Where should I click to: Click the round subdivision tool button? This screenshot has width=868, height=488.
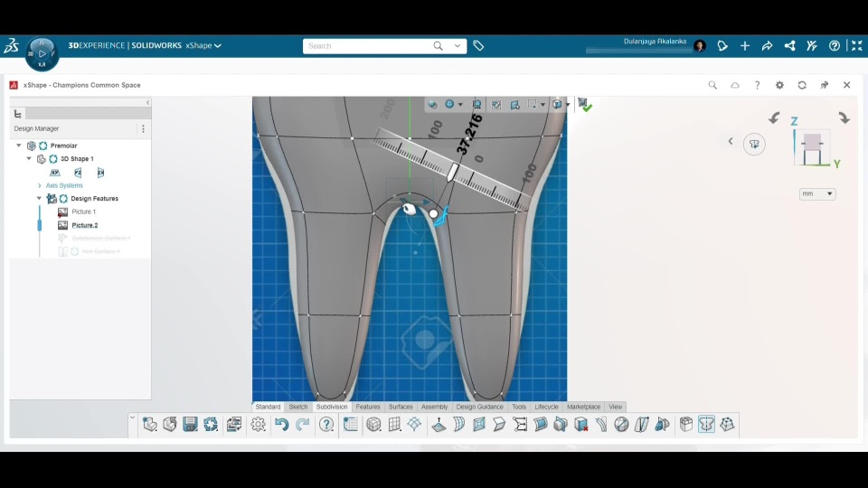[x=754, y=145]
